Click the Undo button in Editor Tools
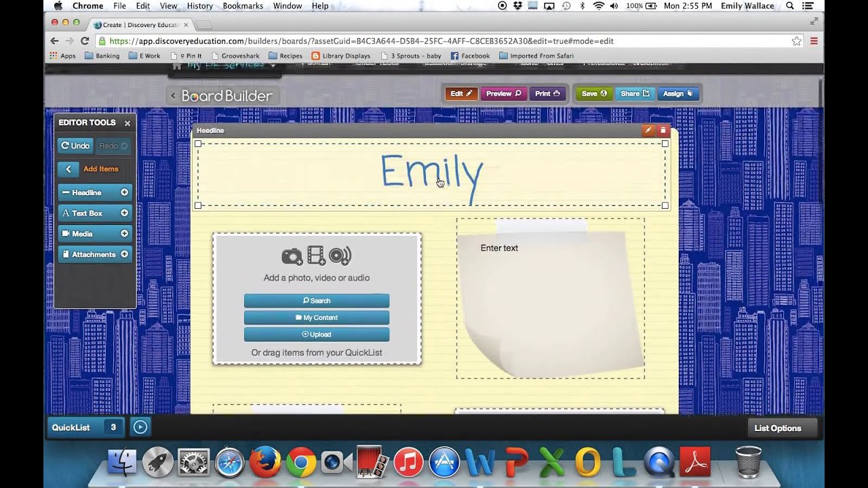868x488 pixels. click(75, 146)
